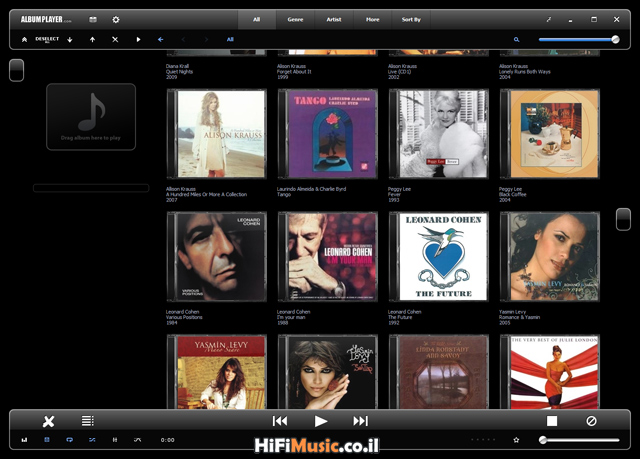The image size is (640, 459).
Task: Toggle repeat mode
Action: (70, 440)
